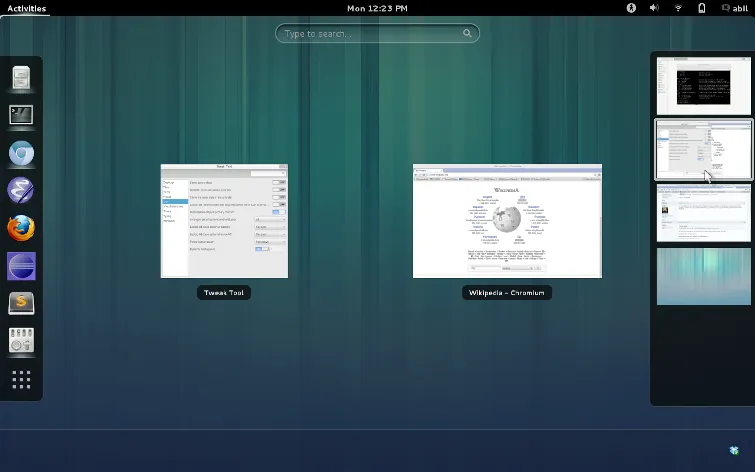Screen dimensions: 755x472
Task: Launch Terminal from the dash
Action: coord(21,116)
